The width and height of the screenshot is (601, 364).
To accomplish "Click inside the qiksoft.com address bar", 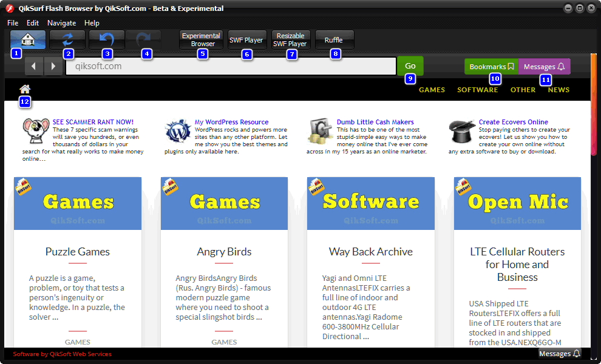I will (x=231, y=66).
